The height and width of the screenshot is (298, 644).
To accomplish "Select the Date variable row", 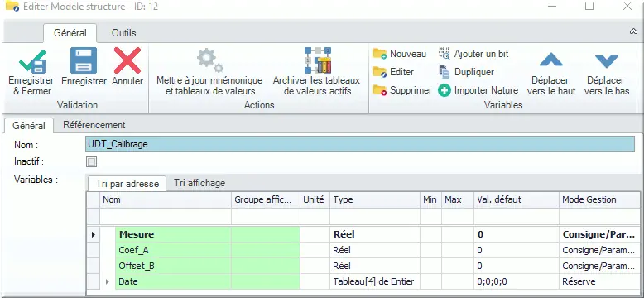I will coord(363,281).
